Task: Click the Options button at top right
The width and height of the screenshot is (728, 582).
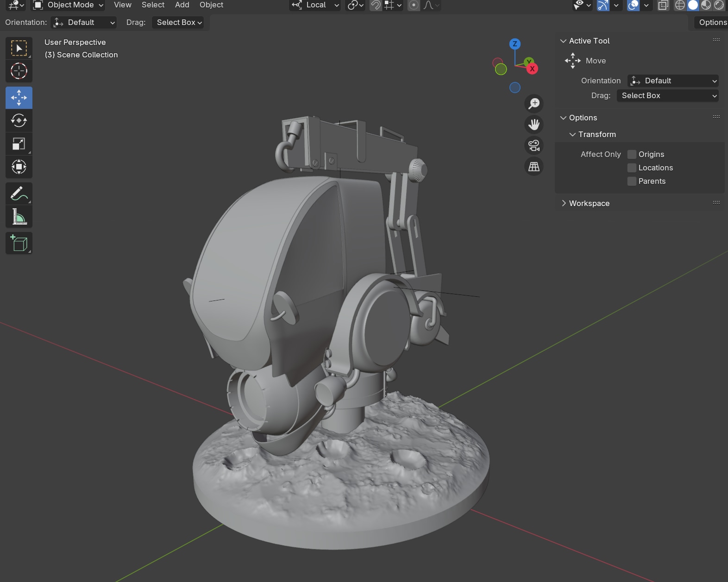Action: point(712,22)
